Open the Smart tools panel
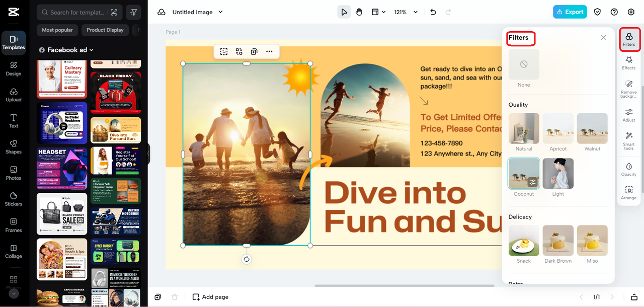 click(x=628, y=140)
